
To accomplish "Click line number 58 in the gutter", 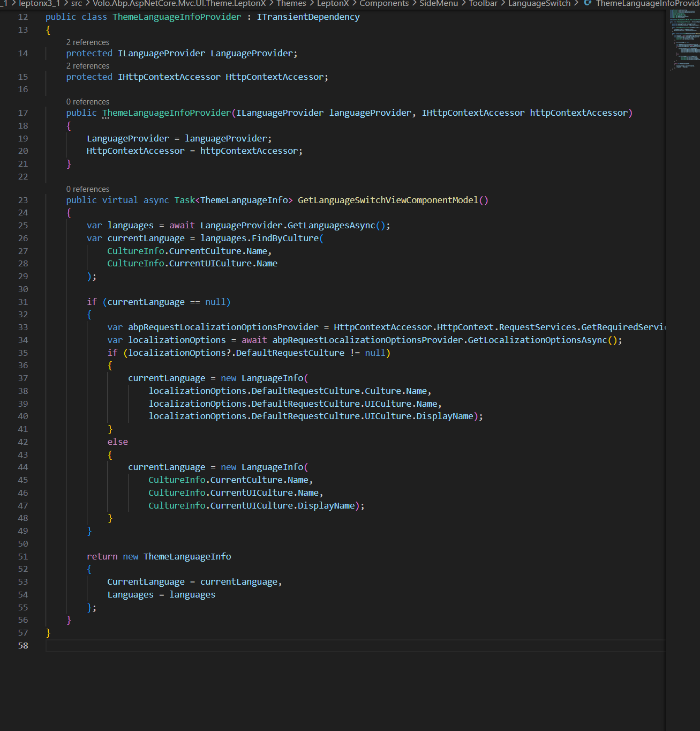I will point(23,646).
